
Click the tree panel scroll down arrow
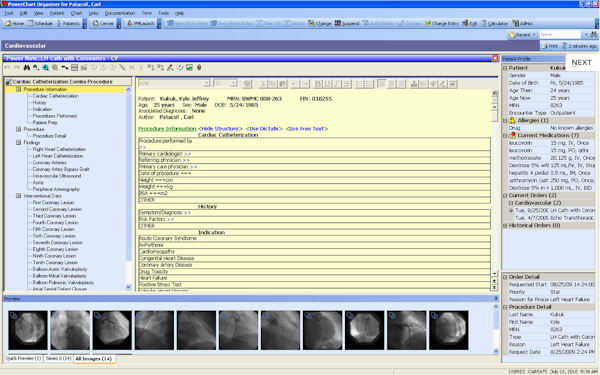[129, 287]
